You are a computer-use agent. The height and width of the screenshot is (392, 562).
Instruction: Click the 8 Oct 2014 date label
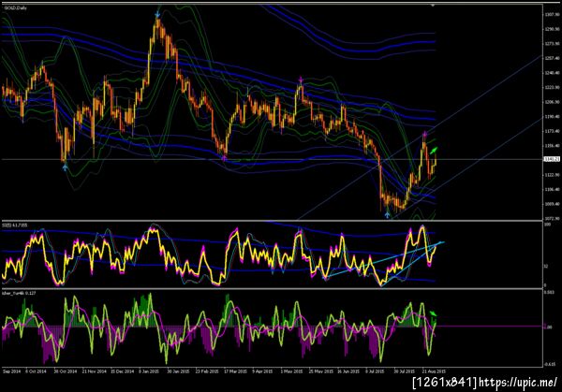tap(36, 371)
